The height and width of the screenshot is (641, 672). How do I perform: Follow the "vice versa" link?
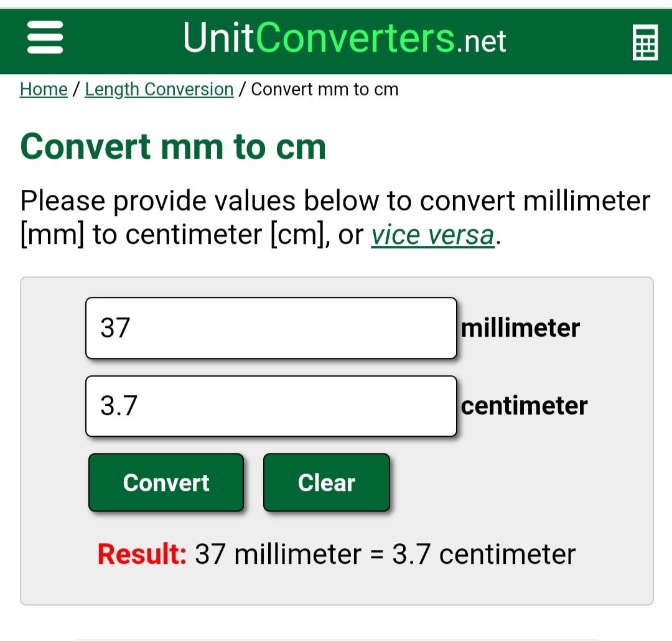(433, 235)
